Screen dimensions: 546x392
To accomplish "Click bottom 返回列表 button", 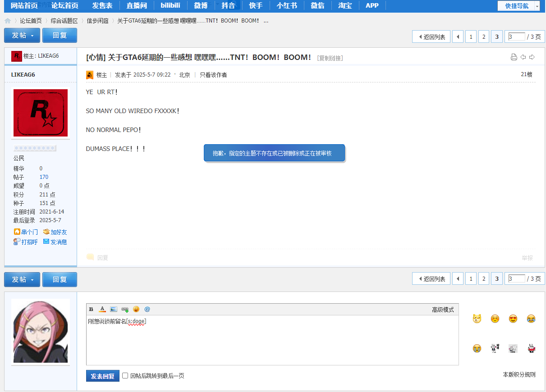I will tap(431, 279).
